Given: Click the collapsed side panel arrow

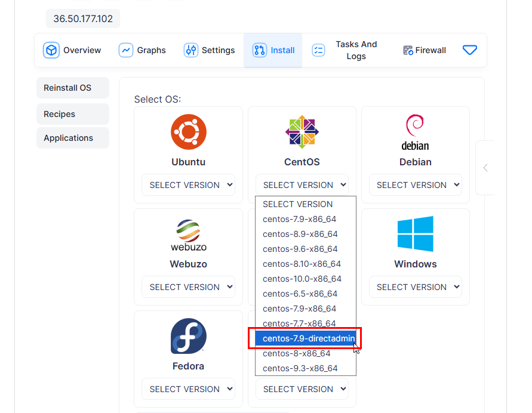Looking at the screenshot, I should 485,168.
